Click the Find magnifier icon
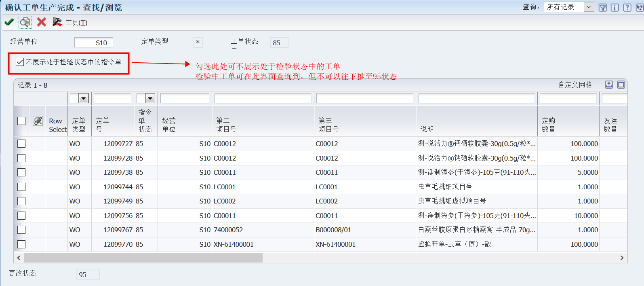Viewport: 644px width, 286px height. tap(25, 22)
